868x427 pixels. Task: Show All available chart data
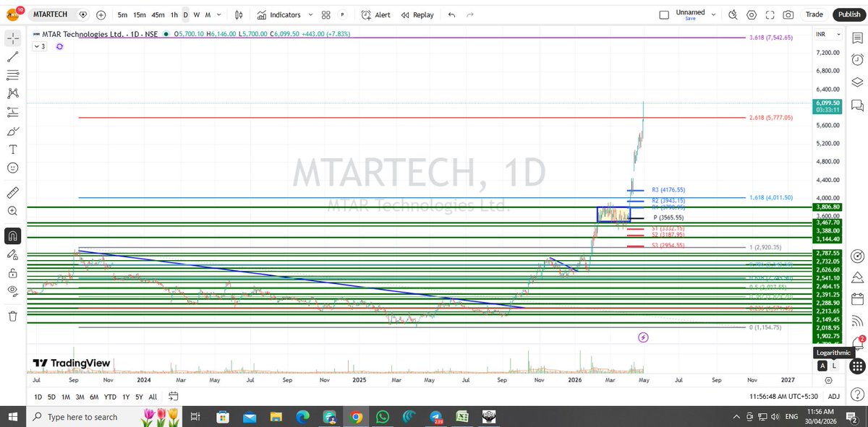[153, 397]
